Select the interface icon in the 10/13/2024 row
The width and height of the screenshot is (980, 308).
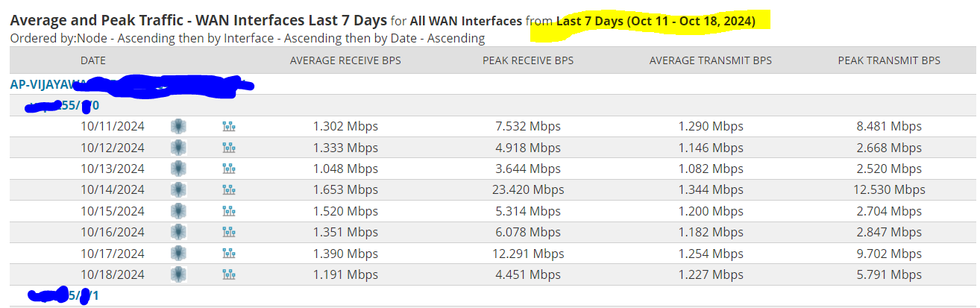click(x=229, y=169)
